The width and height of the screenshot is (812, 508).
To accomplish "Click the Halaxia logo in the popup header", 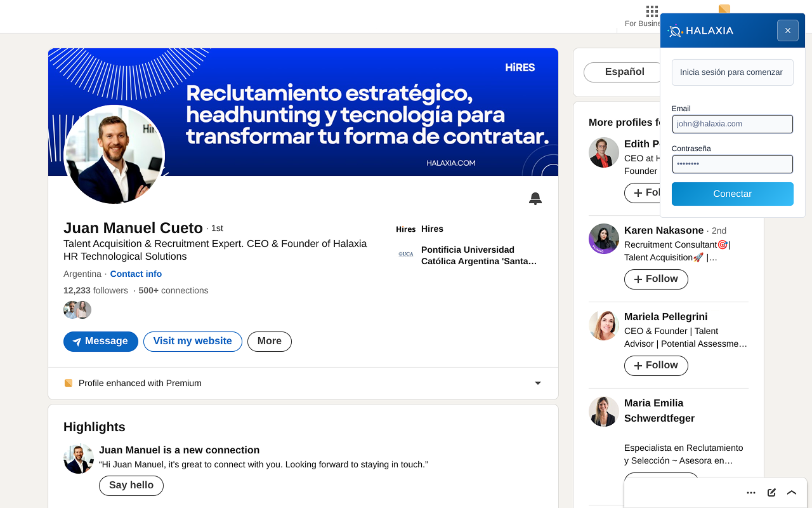I will click(701, 30).
